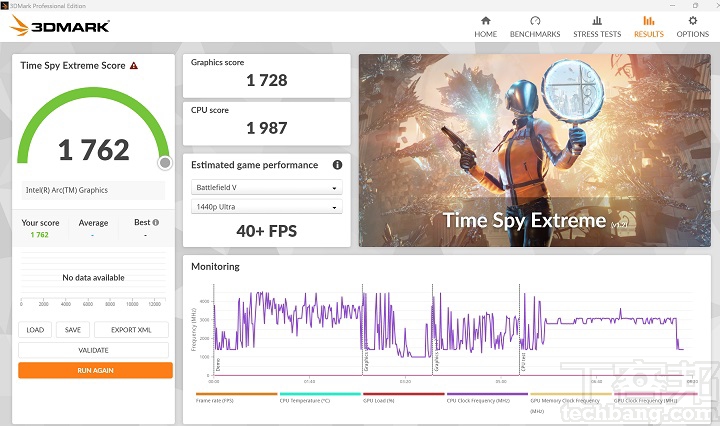Toggle the CPU Clock Frequency legend item
720x426 pixels.
click(487, 398)
